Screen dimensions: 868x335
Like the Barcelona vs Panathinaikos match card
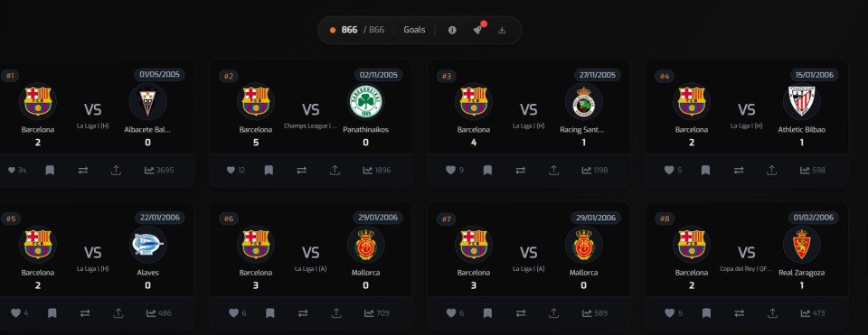pyautogui.click(x=231, y=171)
